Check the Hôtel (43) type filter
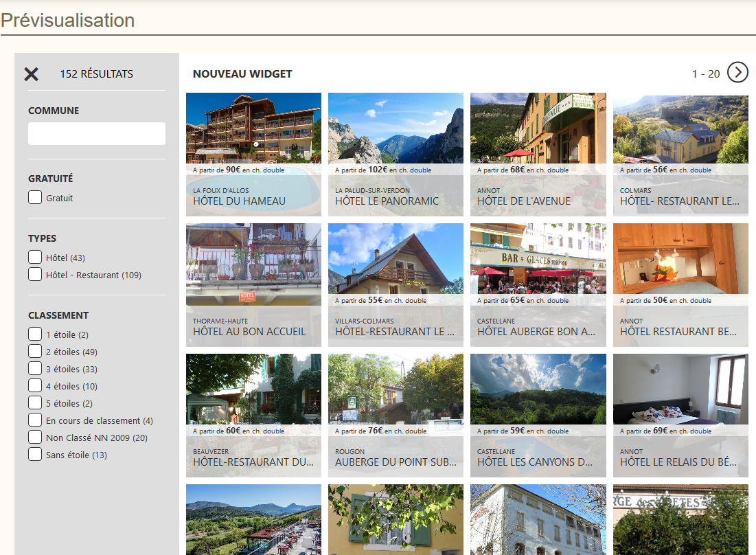This screenshot has width=756, height=555. point(35,257)
